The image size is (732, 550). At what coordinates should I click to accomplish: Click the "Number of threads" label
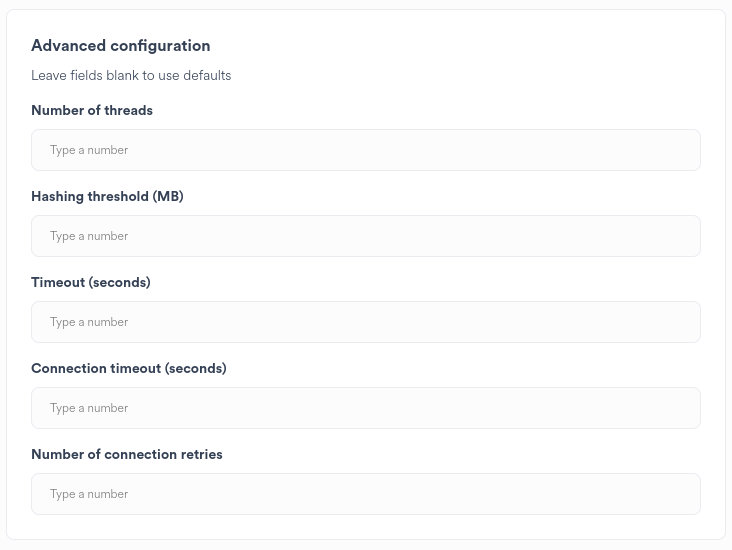pos(92,110)
